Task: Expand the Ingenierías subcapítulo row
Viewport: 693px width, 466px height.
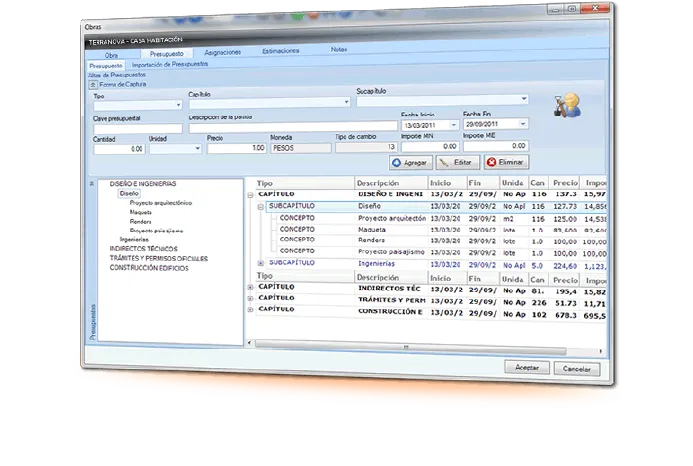Action: point(260,263)
